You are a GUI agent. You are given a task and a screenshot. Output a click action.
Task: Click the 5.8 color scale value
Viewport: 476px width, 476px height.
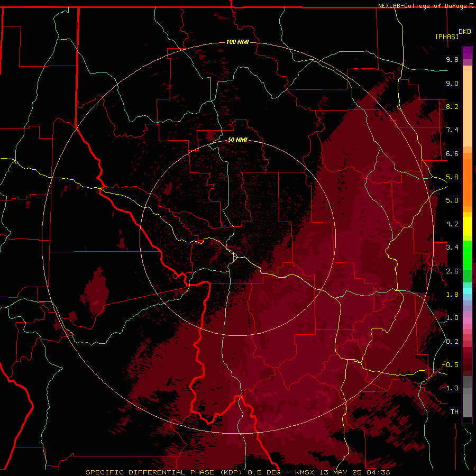pos(452,177)
